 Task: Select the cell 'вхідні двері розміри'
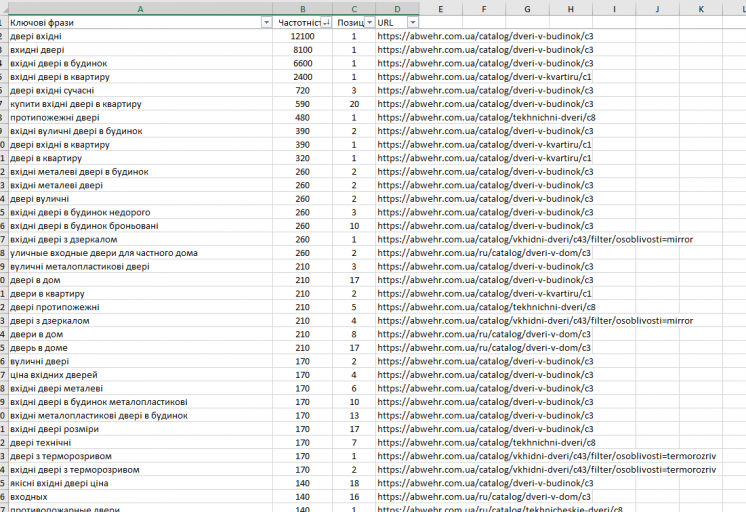pos(140,429)
